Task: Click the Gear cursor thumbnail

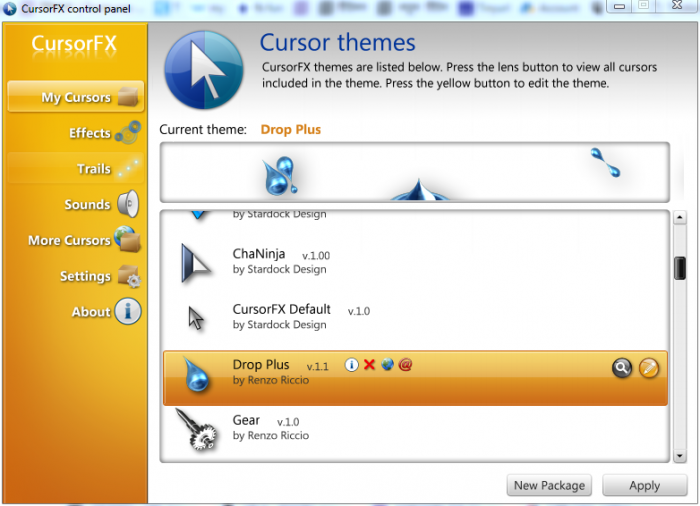Action: (x=196, y=430)
